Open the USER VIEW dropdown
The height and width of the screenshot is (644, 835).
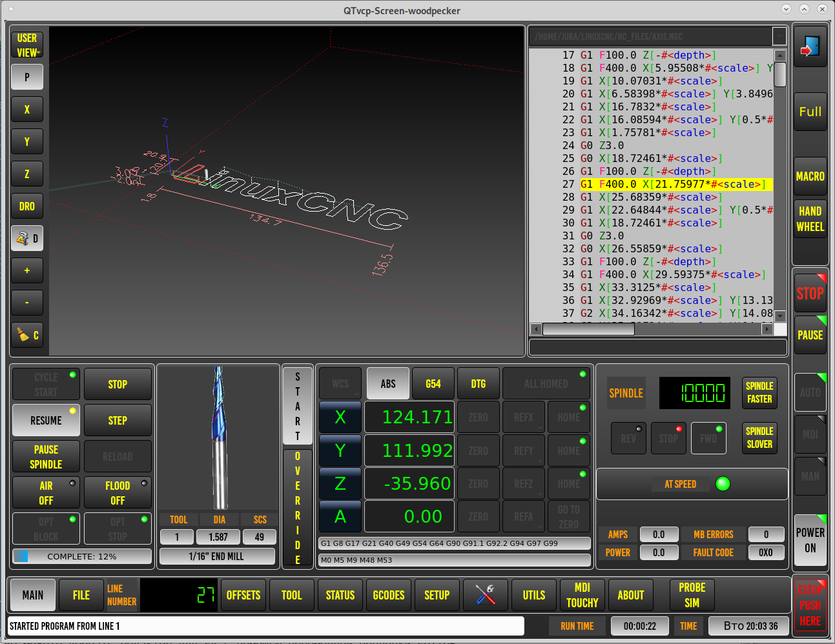tap(27, 45)
